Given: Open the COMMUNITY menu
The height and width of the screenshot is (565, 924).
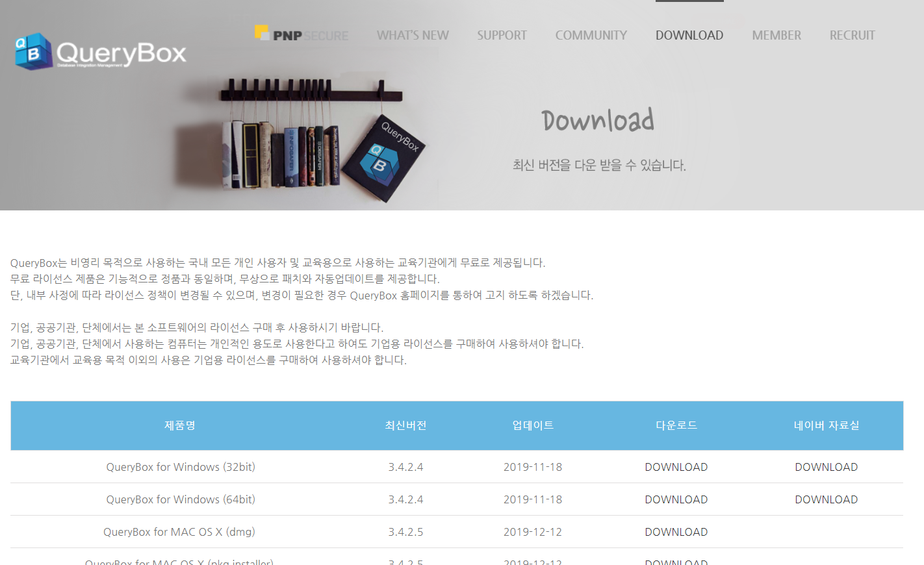Looking at the screenshot, I should [591, 36].
